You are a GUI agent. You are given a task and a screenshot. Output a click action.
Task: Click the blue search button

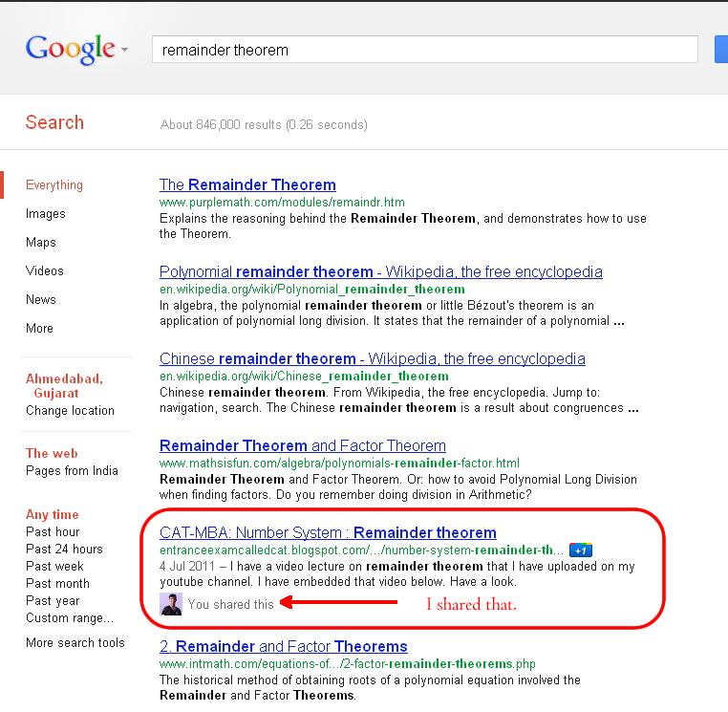[x=721, y=50]
